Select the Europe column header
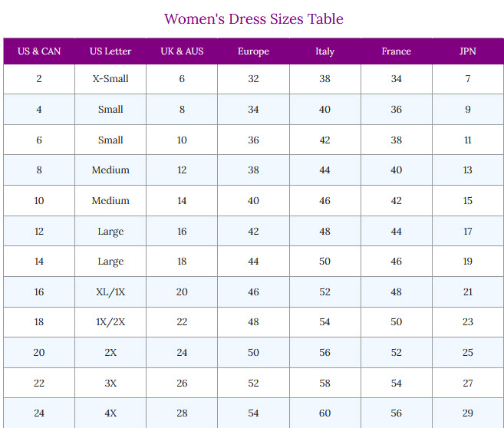The image size is (504, 428). click(x=253, y=51)
